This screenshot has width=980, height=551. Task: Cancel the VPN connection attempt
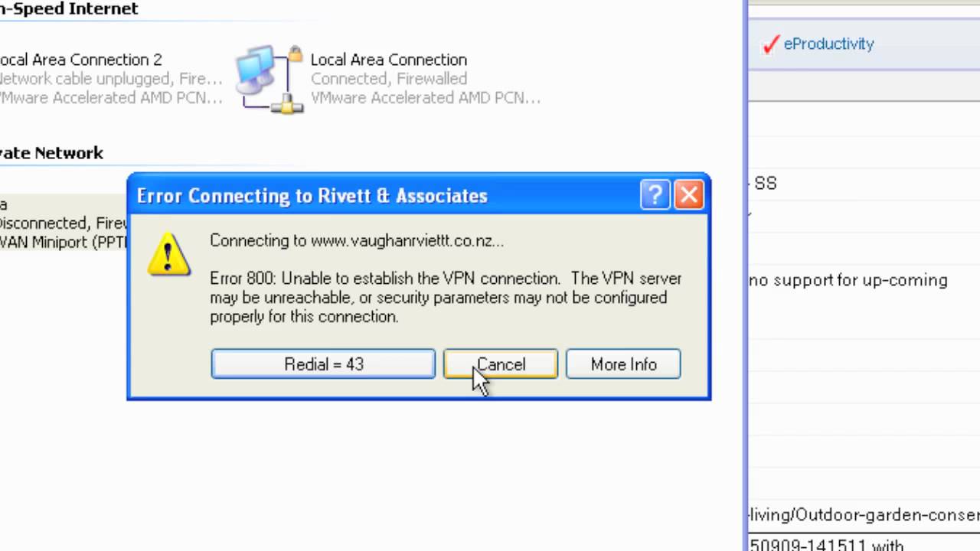[501, 364]
